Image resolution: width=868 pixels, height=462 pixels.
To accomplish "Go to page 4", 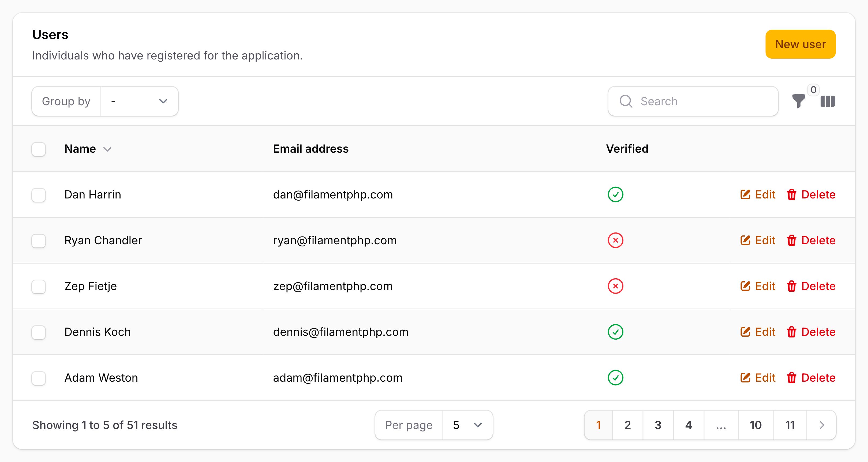I will click(689, 425).
